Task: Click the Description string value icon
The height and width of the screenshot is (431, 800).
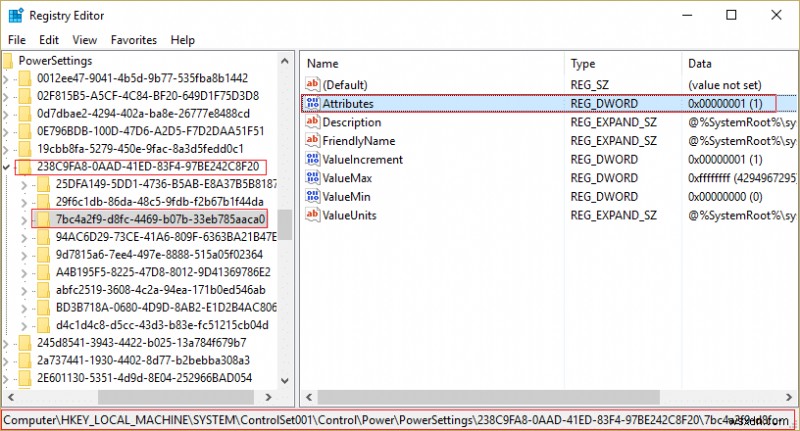Action: click(x=312, y=122)
